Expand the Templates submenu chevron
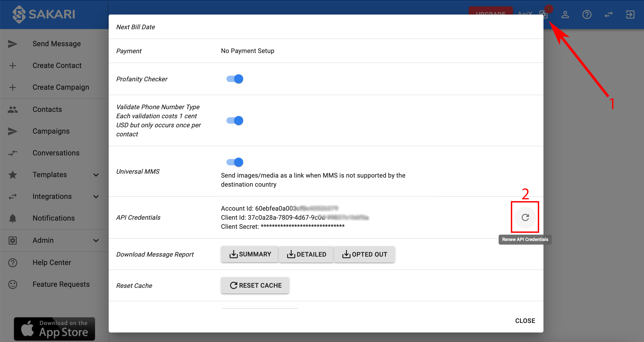 (x=96, y=175)
